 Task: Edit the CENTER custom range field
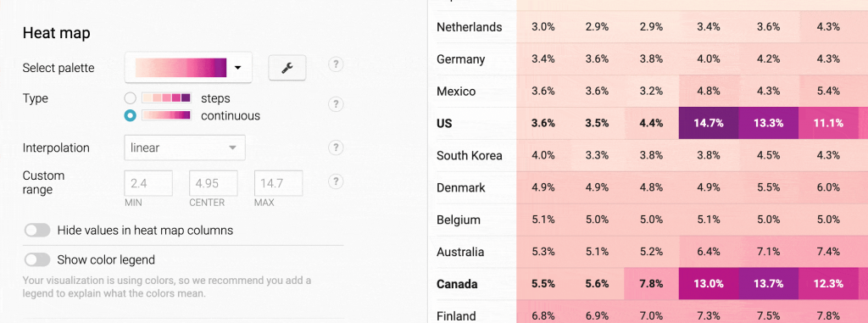click(x=213, y=183)
